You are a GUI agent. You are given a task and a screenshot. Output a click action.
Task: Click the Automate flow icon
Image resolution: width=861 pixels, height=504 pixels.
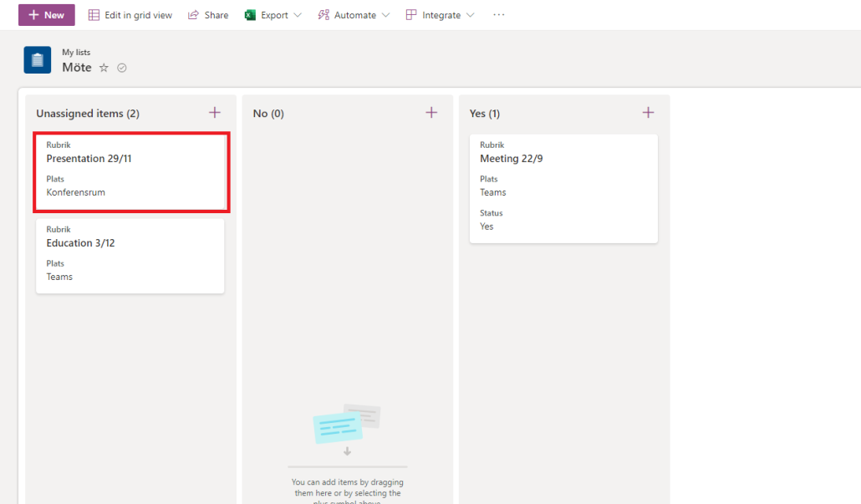324,15
